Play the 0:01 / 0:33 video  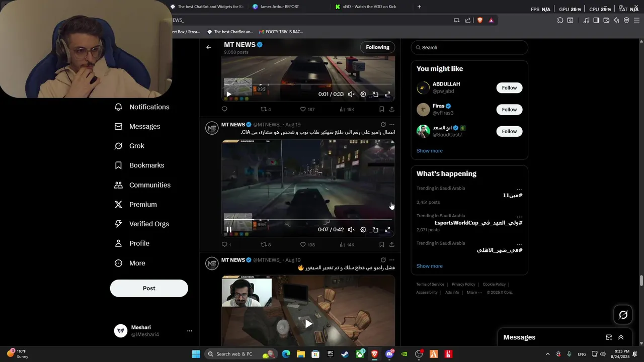click(x=229, y=94)
